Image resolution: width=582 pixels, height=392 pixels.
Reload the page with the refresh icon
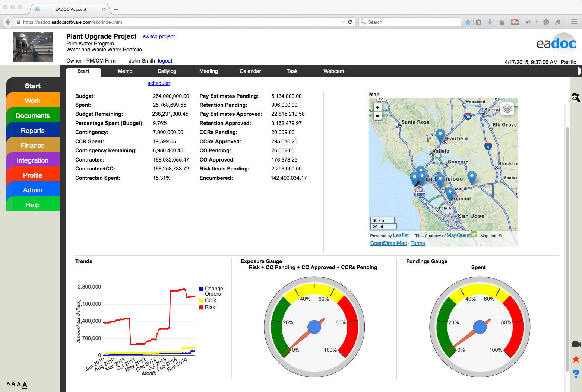click(350, 22)
